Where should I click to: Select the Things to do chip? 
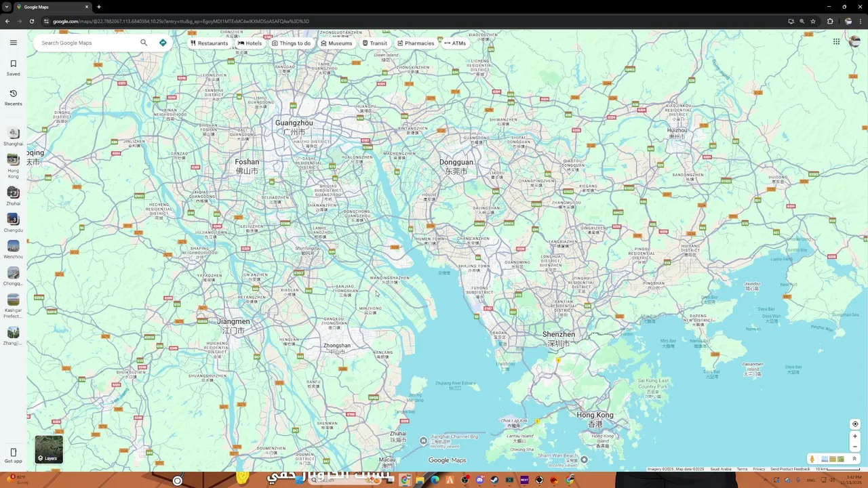(291, 43)
